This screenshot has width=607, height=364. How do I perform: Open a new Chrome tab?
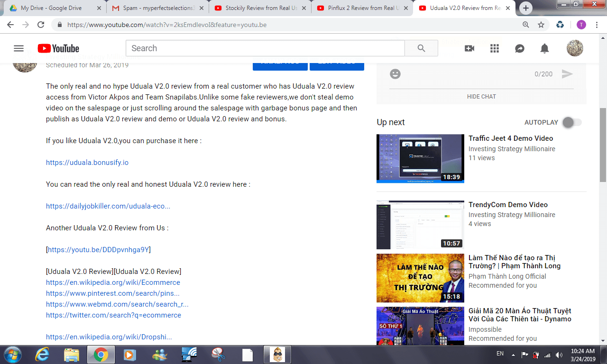pos(525,8)
